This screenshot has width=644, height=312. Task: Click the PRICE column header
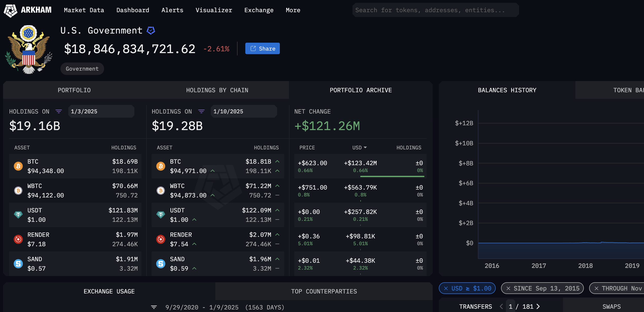307,148
